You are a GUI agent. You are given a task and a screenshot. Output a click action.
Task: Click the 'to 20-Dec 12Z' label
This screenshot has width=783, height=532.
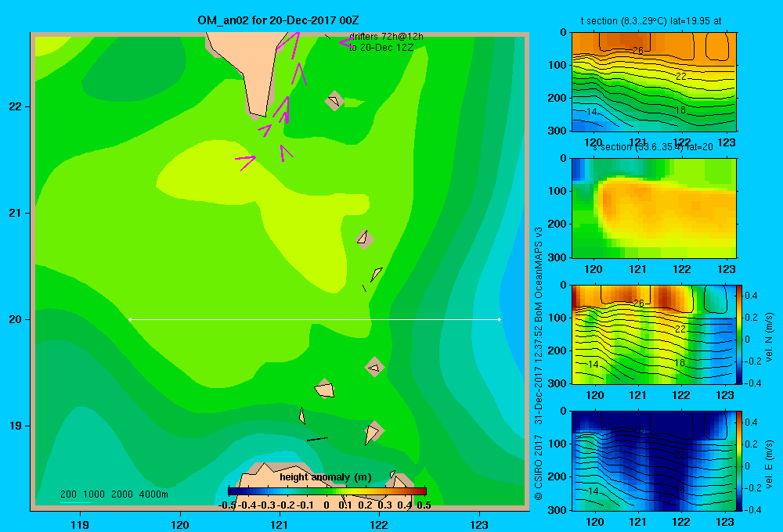[x=381, y=48]
